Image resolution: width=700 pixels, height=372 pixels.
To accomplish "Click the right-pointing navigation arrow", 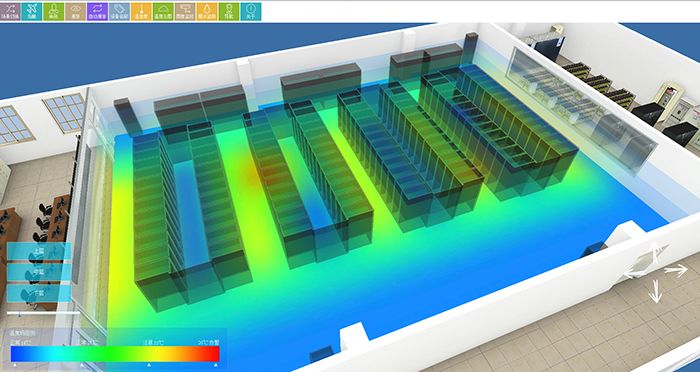I will coord(675,270).
